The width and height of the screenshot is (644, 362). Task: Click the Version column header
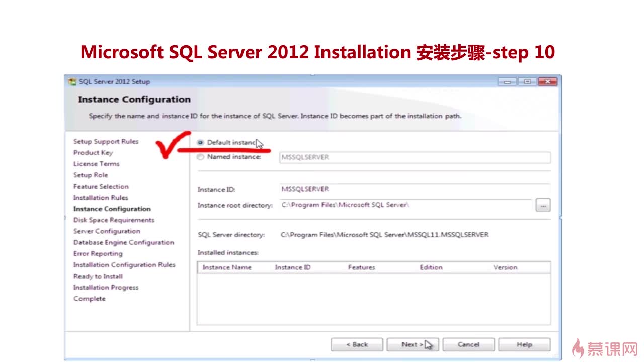pos(505,267)
